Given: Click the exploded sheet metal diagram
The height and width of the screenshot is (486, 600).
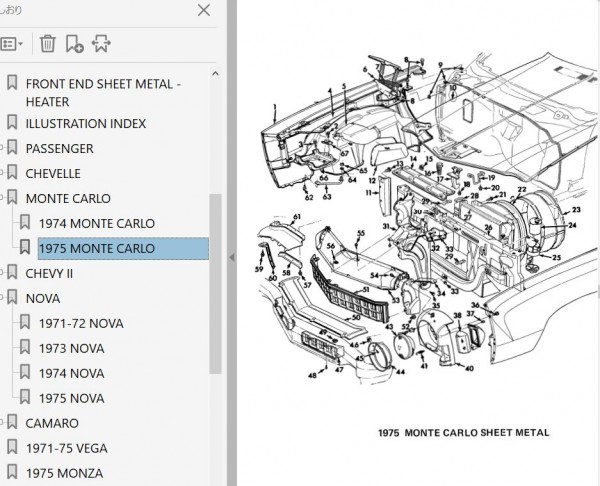Looking at the screenshot, I should coord(427,218).
